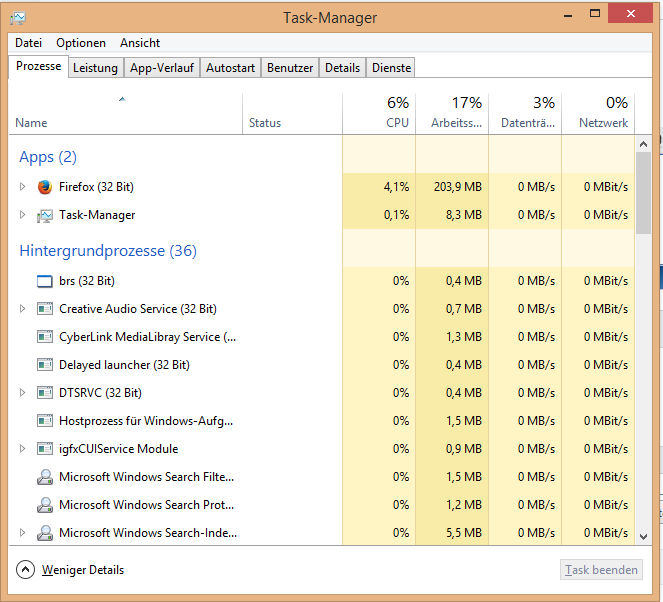663x602 pixels.
Task: Open the Datei menu
Action: (28, 43)
